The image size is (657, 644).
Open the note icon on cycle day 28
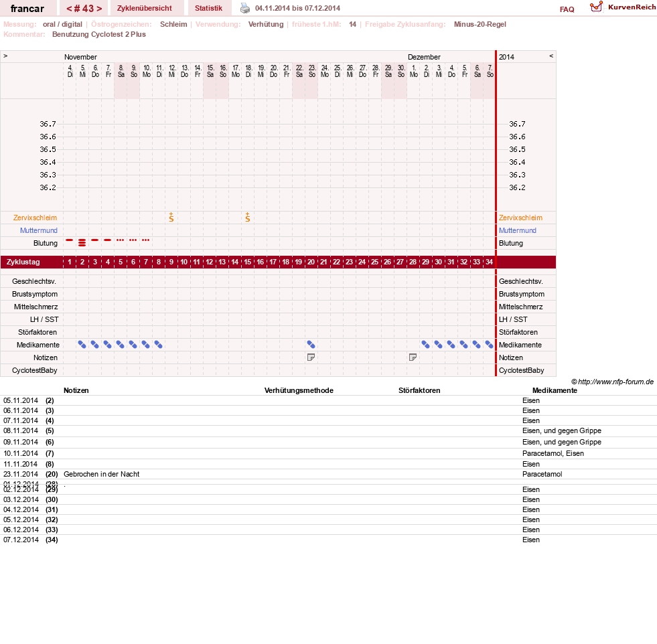[x=413, y=357]
